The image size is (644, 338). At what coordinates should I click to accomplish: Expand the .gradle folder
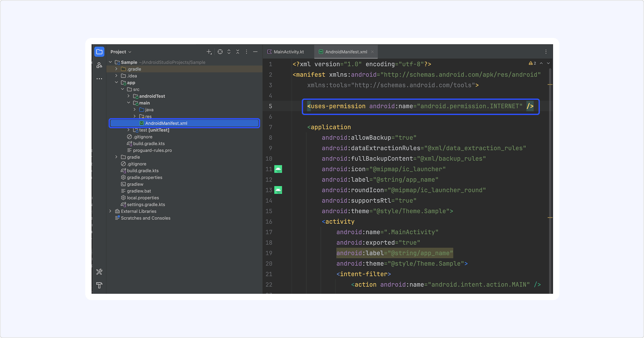point(116,69)
